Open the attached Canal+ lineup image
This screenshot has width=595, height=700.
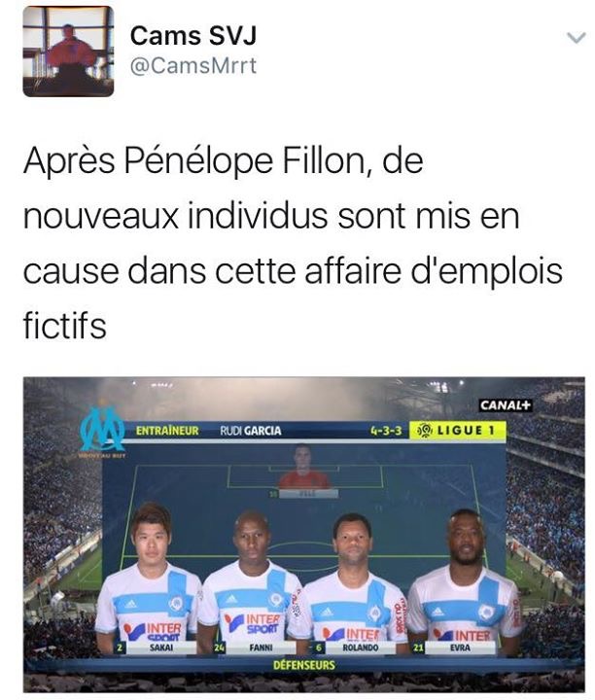click(x=304, y=535)
